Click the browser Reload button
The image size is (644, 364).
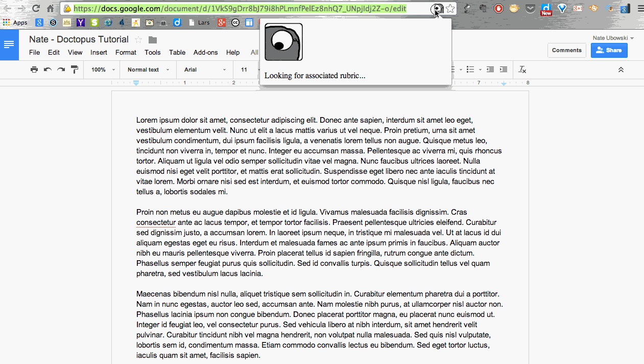pyautogui.click(x=36, y=9)
